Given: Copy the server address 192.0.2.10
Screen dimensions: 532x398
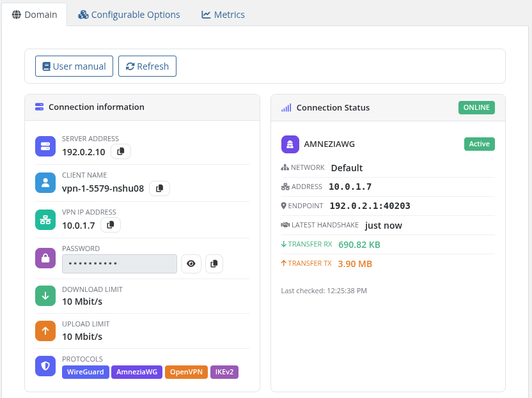Looking at the screenshot, I should point(121,151).
